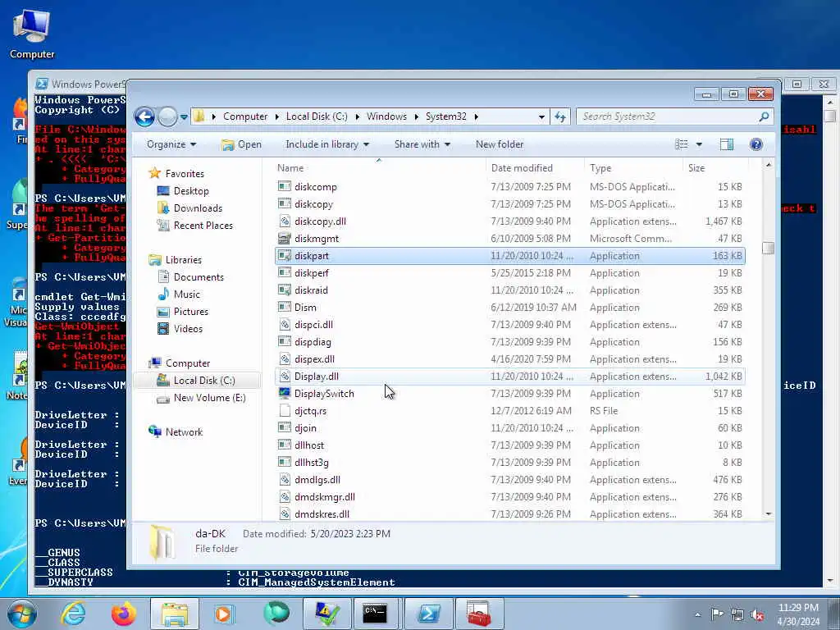Open the view options dropdown arrow
Screen dimensions: 840x630
pyautogui.click(x=699, y=144)
